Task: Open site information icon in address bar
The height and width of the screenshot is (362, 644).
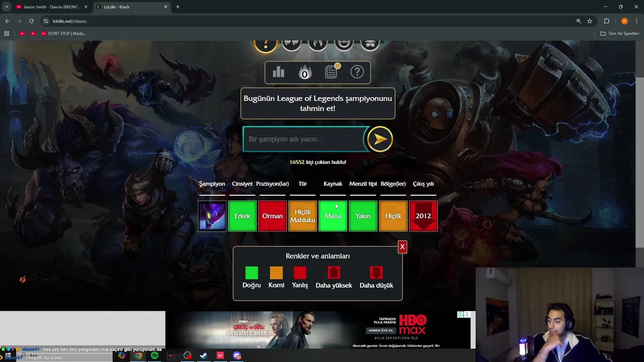Action: (46, 21)
